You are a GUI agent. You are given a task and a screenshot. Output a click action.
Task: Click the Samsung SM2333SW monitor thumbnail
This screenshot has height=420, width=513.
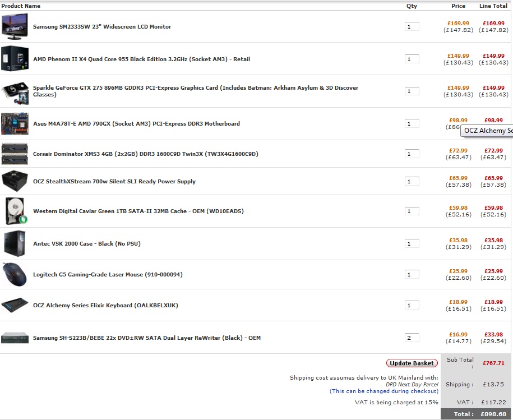point(15,26)
